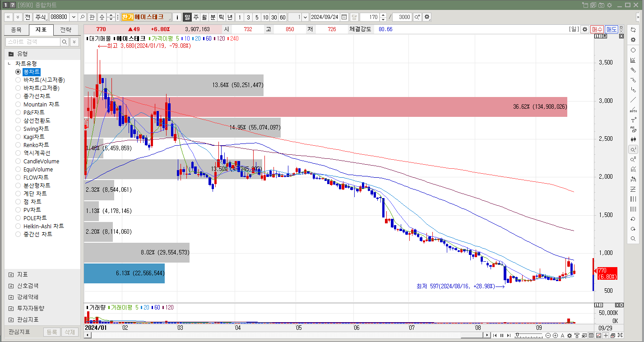This screenshot has width=644, height=342.
Task: Click the zoom out minus circle icon
Action: [x=548, y=335]
